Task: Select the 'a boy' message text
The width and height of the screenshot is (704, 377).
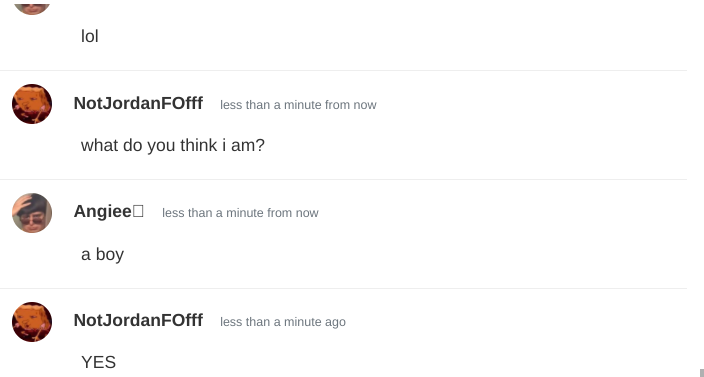Action: click(x=102, y=254)
